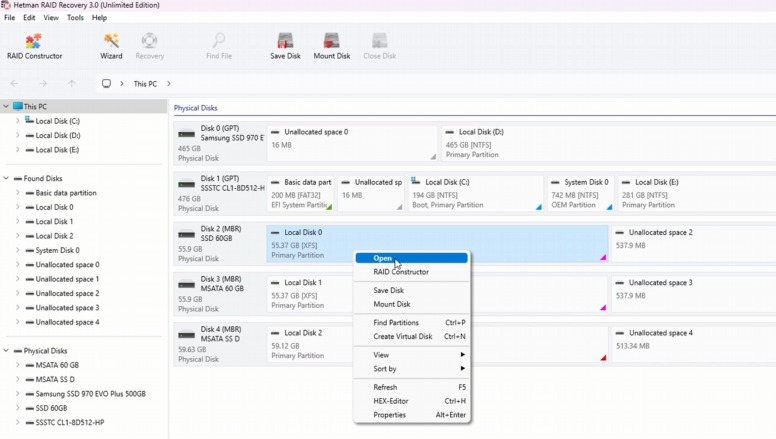This screenshot has width=776, height=439.
Task: Expand Local Disk (C:) in the tree
Action: [18, 121]
